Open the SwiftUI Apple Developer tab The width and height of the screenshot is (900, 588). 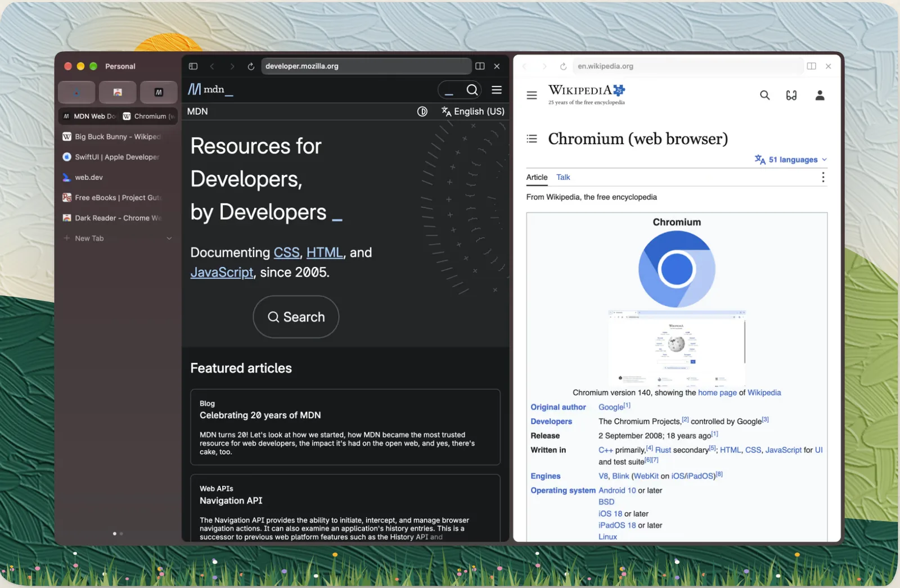tap(118, 157)
